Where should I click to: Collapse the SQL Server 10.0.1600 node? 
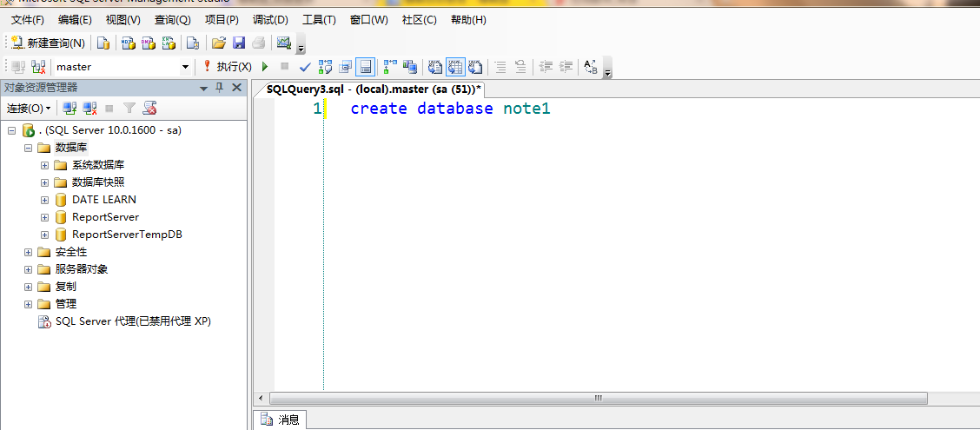(x=10, y=130)
